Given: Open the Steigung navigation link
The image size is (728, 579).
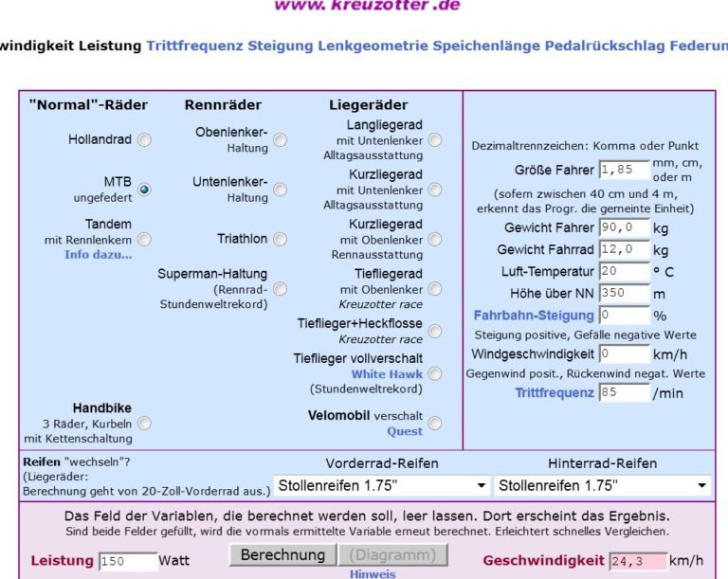Looking at the screenshot, I should (281, 45).
